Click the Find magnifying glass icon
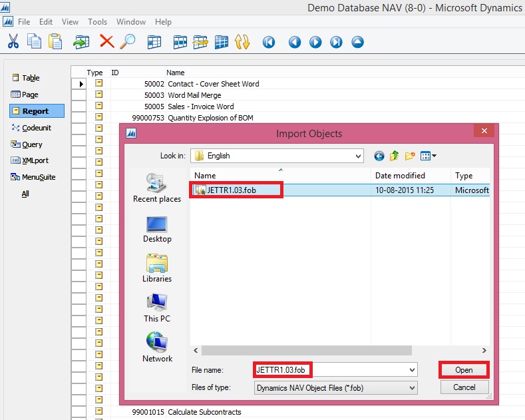Viewport: 525px width, 420px height. [127, 41]
